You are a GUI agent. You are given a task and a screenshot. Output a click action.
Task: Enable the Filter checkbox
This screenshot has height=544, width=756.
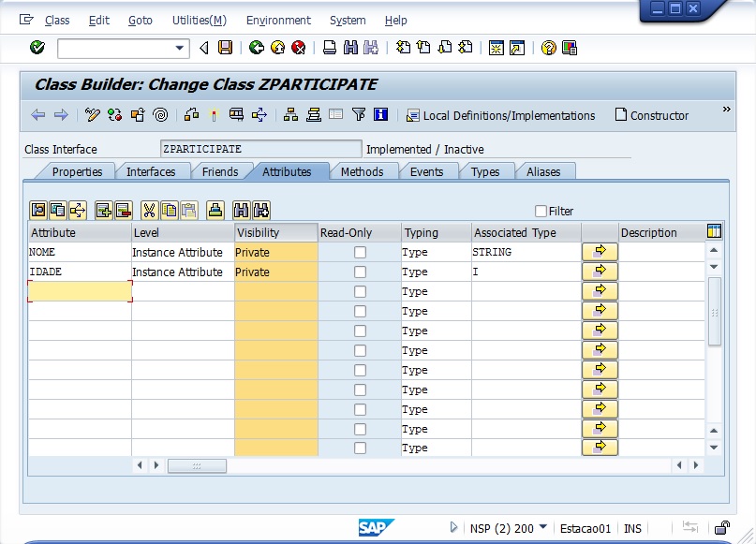(x=541, y=212)
